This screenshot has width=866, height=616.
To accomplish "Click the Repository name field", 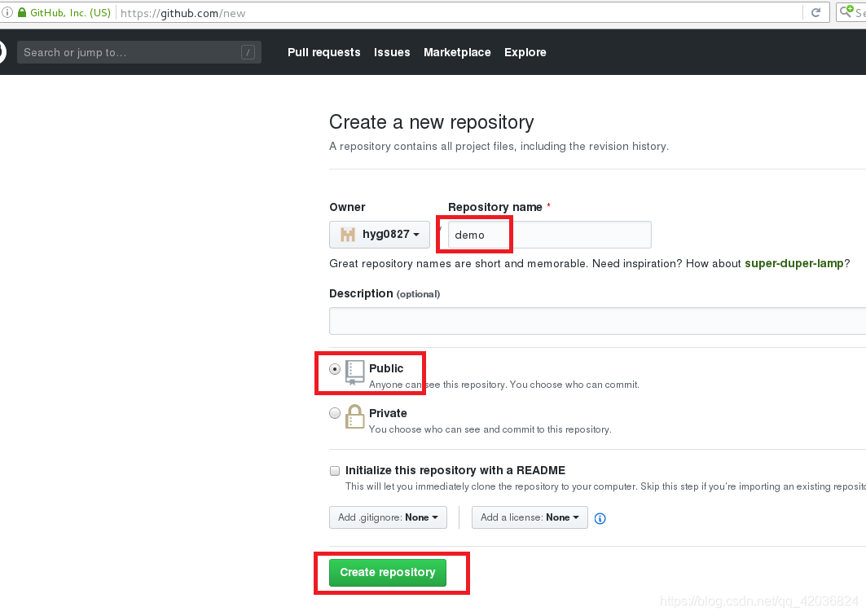I will pyautogui.click(x=550, y=235).
